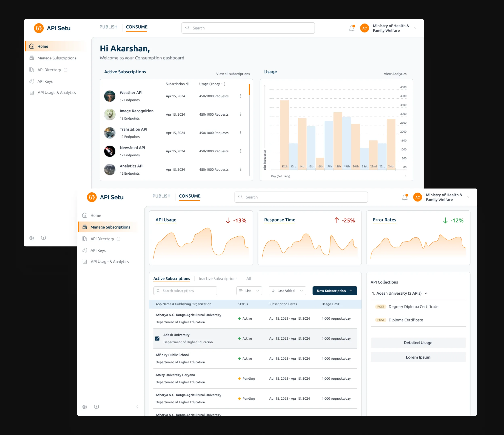Open the Degree/ Diploma Certificate POST API
Image resolution: width=504 pixels, height=435 pixels.
[x=418, y=307]
